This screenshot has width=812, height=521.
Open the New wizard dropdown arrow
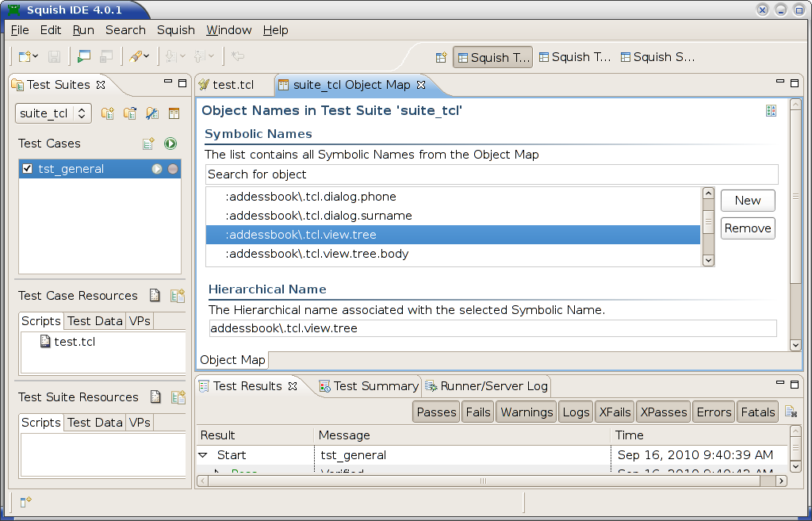[36, 56]
